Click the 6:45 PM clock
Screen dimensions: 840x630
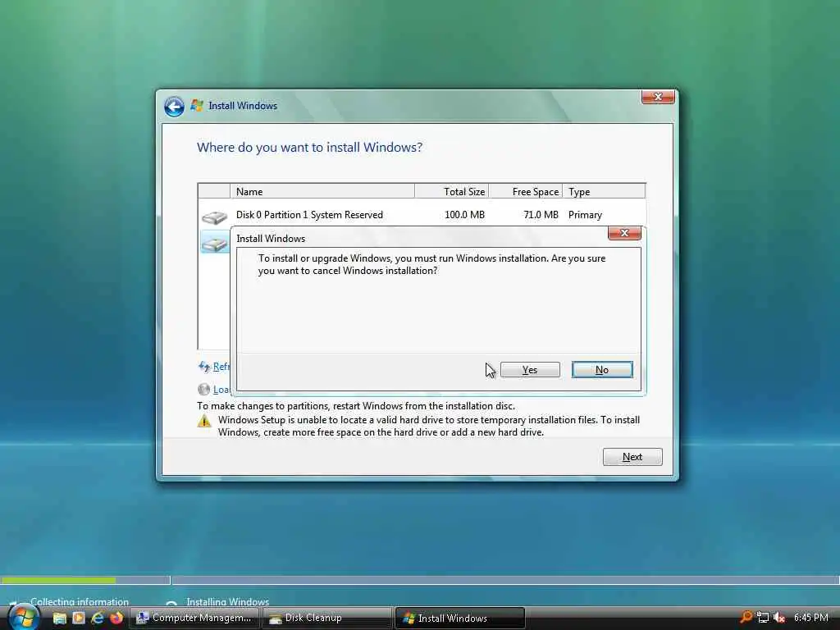point(811,618)
